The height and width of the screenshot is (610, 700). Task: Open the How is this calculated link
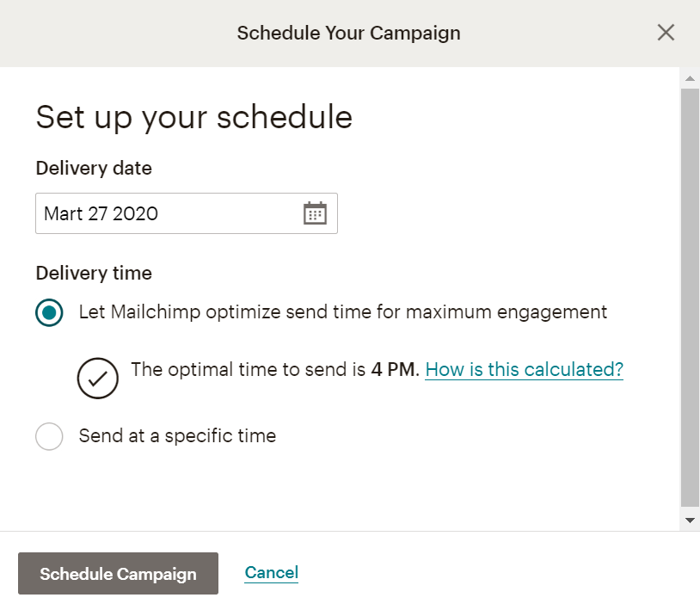[524, 370]
